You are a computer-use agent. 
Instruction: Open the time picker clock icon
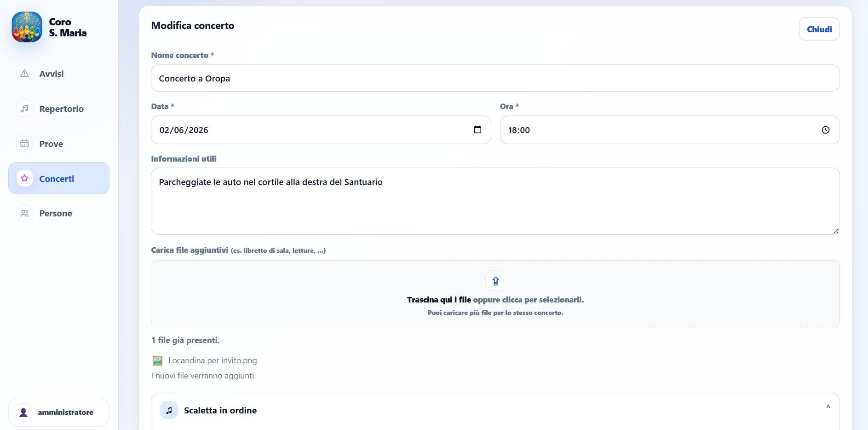826,130
